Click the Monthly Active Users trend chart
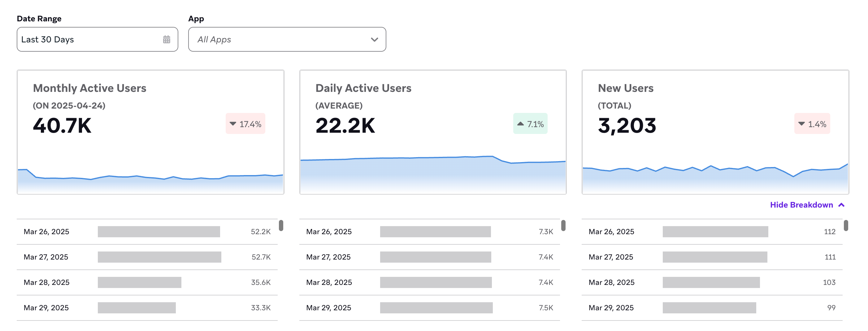Image resolution: width=868 pixels, height=331 pixels. click(150, 178)
